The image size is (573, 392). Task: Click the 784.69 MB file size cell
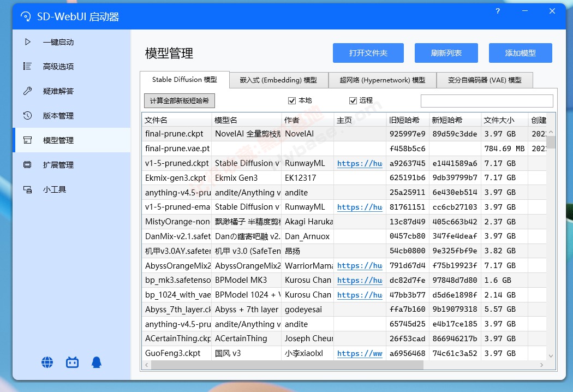(504, 149)
